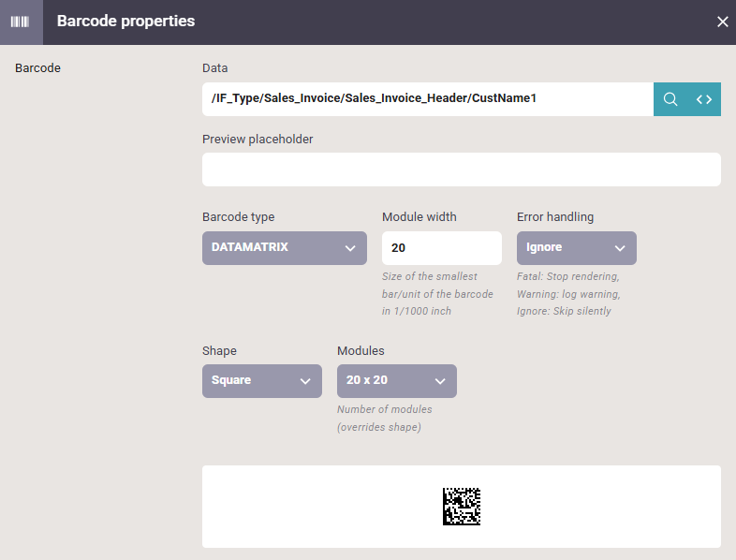This screenshot has height=560, width=736.
Task: Click the barcode icon in the header
Action: click(20, 22)
